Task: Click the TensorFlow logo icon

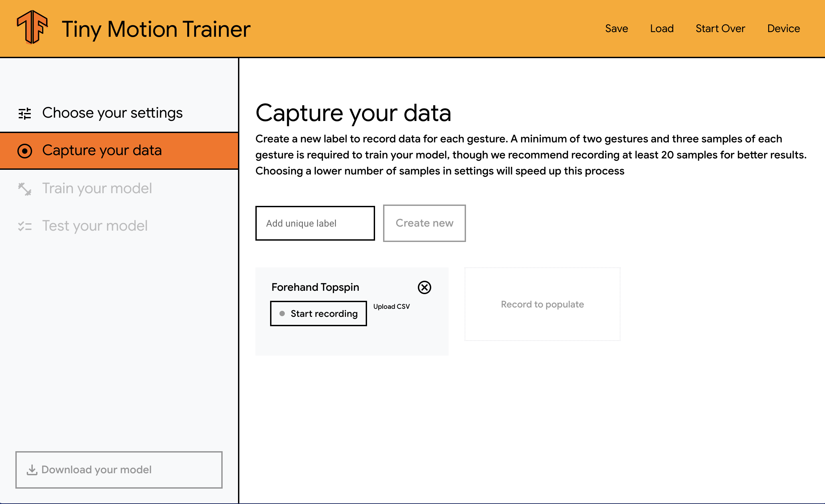Action: [x=32, y=28]
